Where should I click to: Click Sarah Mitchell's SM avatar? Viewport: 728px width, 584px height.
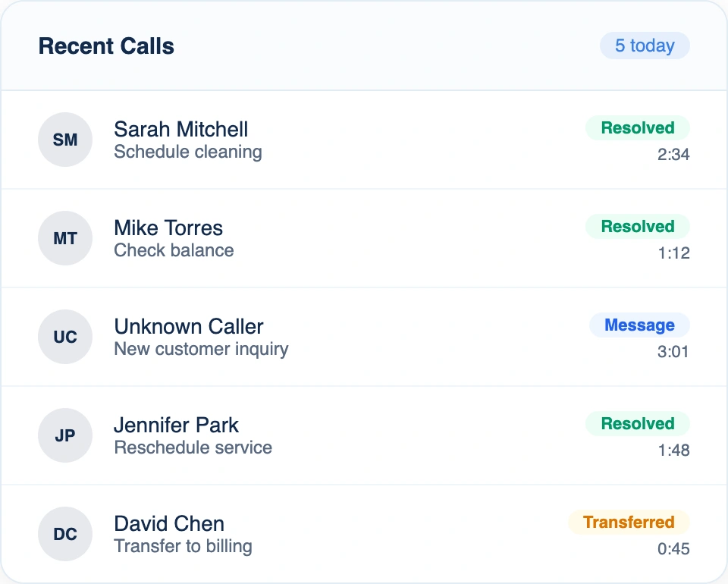coord(65,140)
